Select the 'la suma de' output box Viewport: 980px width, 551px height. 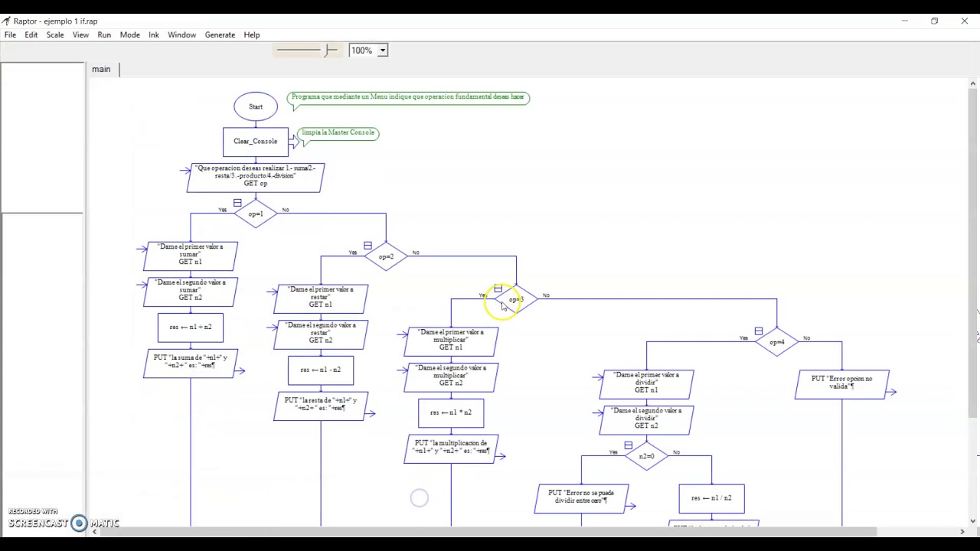191,363
